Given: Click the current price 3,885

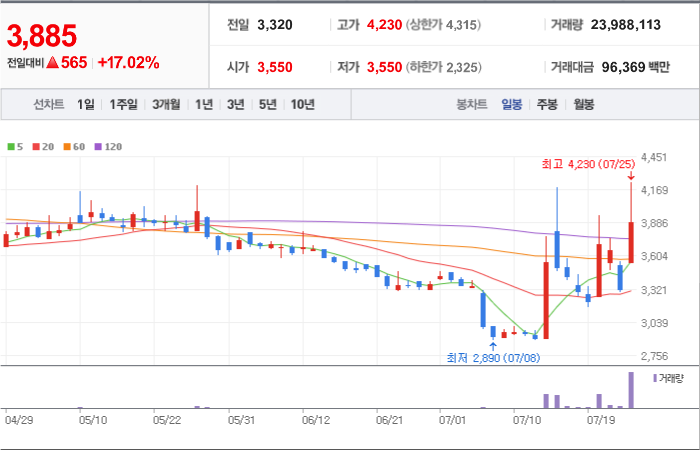Looking at the screenshot, I should pyautogui.click(x=42, y=36).
